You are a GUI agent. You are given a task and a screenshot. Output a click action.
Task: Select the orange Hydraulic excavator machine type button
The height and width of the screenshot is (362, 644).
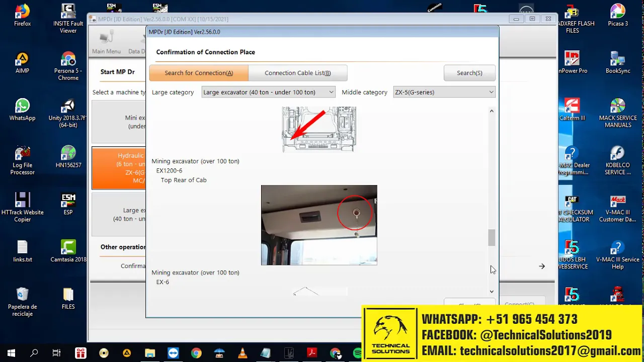point(119,168)
